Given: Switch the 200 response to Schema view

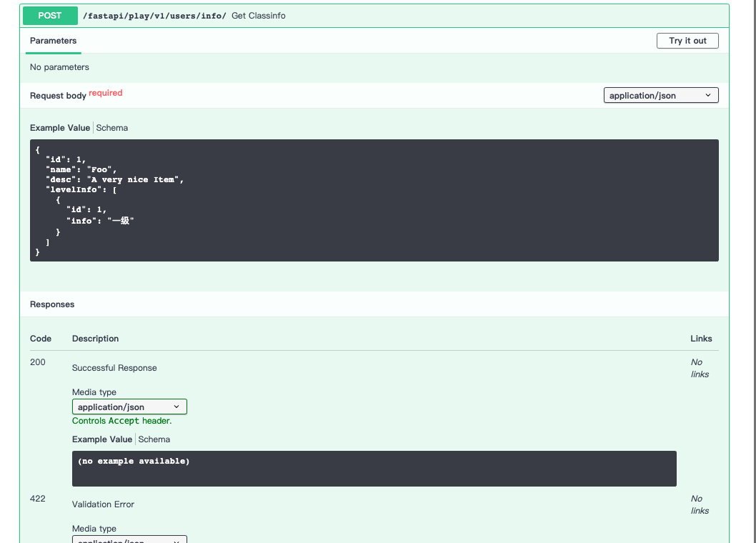Looking at the screenshot, I should 154,439.
